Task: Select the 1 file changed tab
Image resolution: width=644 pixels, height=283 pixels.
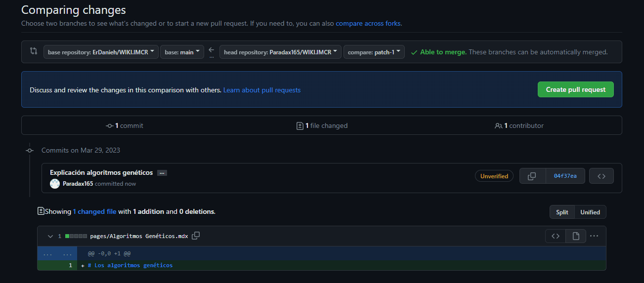Action: (x=322, y=125)
